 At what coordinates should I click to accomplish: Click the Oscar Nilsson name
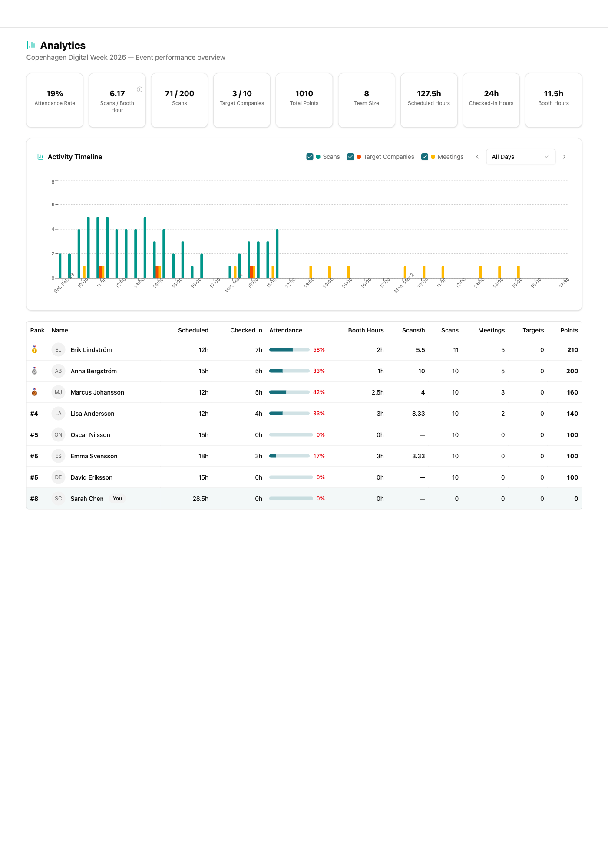coord(90,435)
